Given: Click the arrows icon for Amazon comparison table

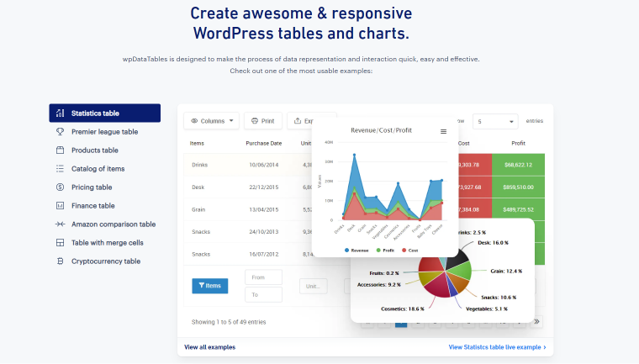Looking at the screenshot, I should tap(60, 224).
